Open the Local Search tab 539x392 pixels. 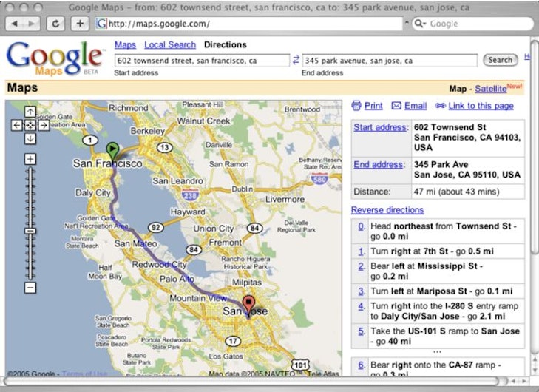click(170, 44)
